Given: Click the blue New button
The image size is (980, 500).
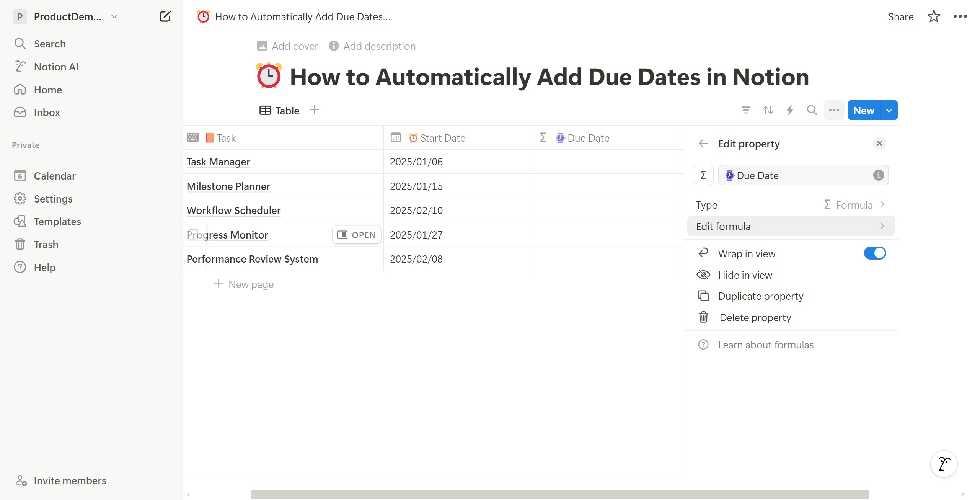Looking at the screenshot, I should [x=864, y=110].
